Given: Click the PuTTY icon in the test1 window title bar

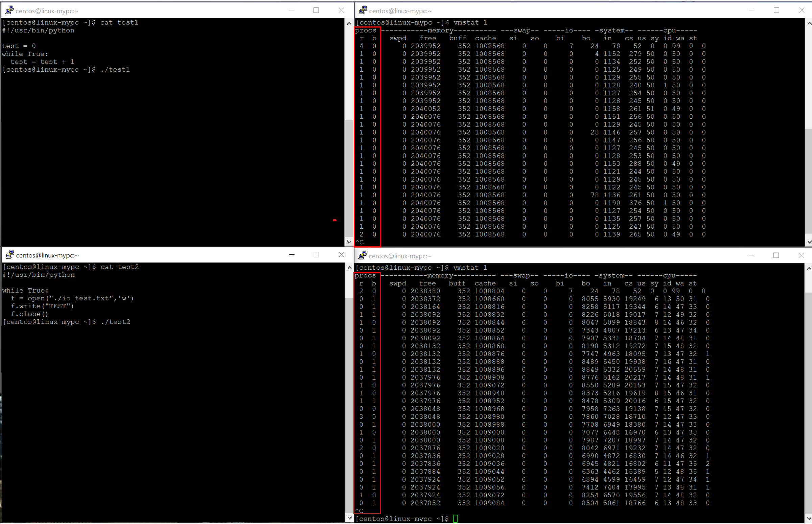Looking at the screenshot, I should (9, 10).
